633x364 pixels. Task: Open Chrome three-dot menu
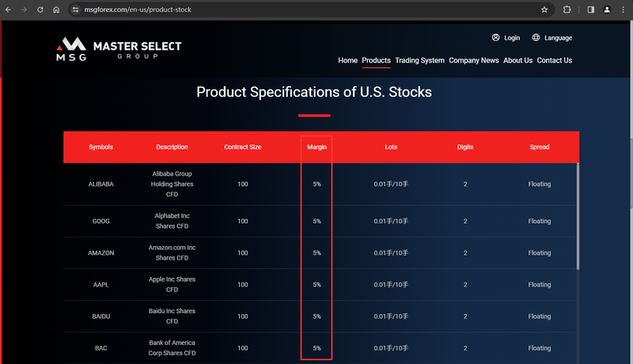pos(623,9)
